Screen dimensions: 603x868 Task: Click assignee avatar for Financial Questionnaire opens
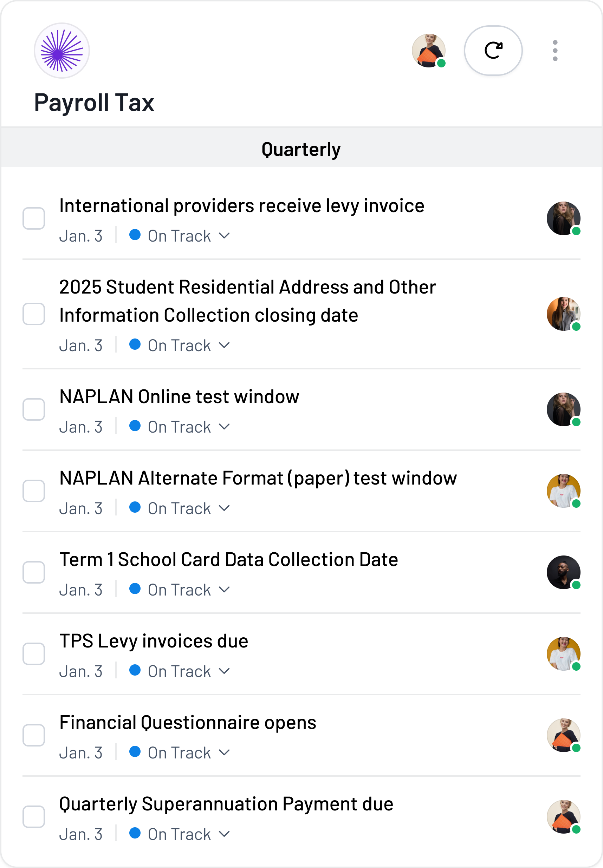pos(563,735)
